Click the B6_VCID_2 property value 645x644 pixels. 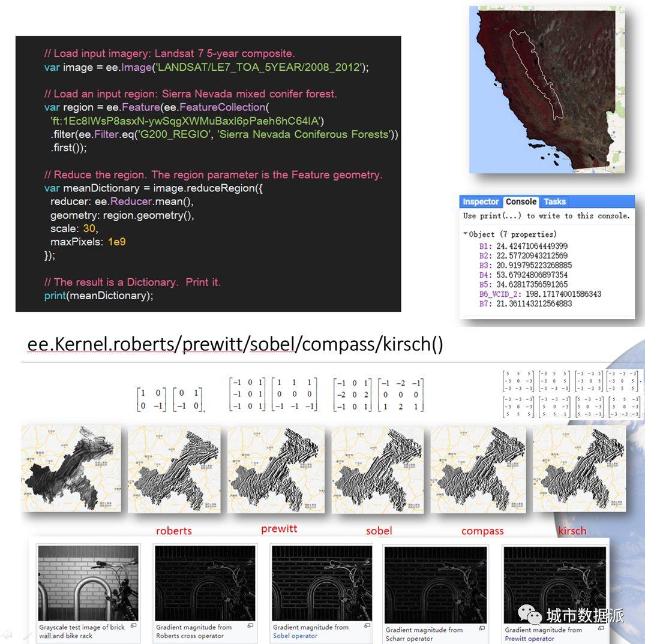click(x=563, y=294)
